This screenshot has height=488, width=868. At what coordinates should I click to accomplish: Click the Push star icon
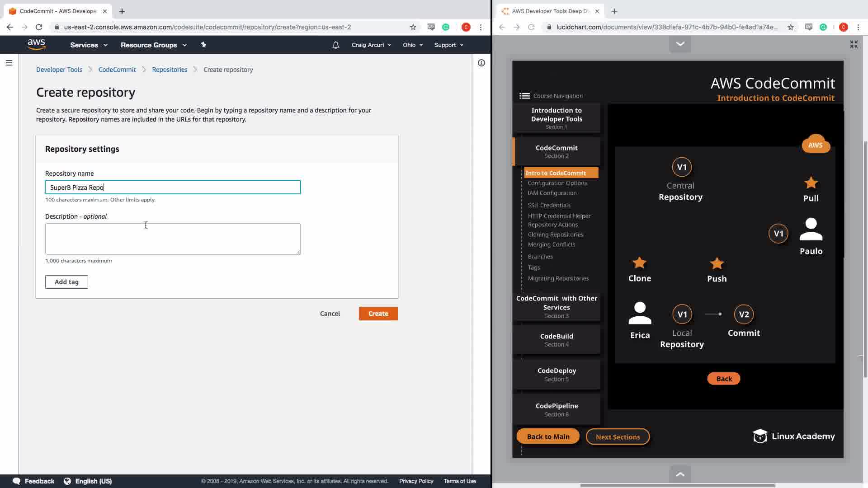(x=717, y=263)
